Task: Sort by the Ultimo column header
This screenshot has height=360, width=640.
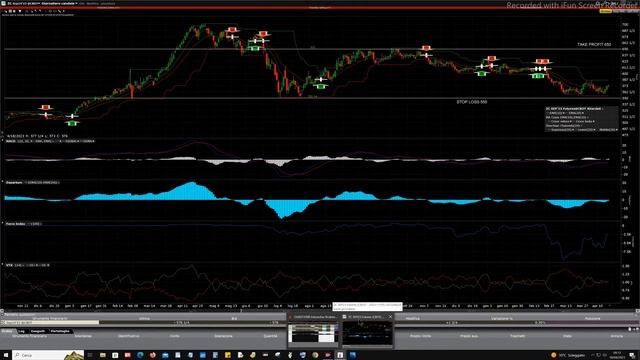Action: click(x=144, y=318)
